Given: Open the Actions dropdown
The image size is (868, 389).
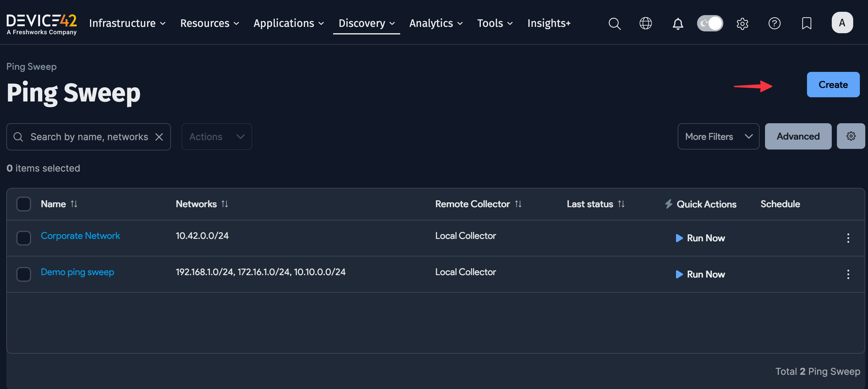Looking at the screenshot, I should [216, 137].
